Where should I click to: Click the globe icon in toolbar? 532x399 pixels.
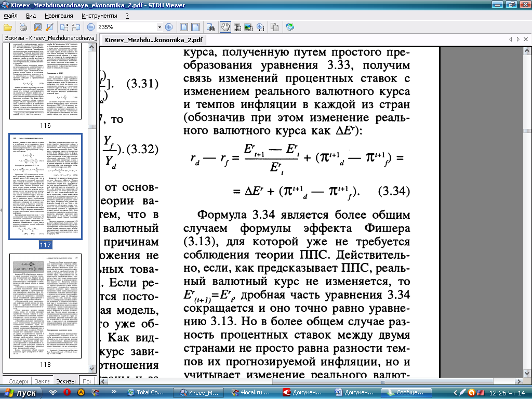[290, 27]
